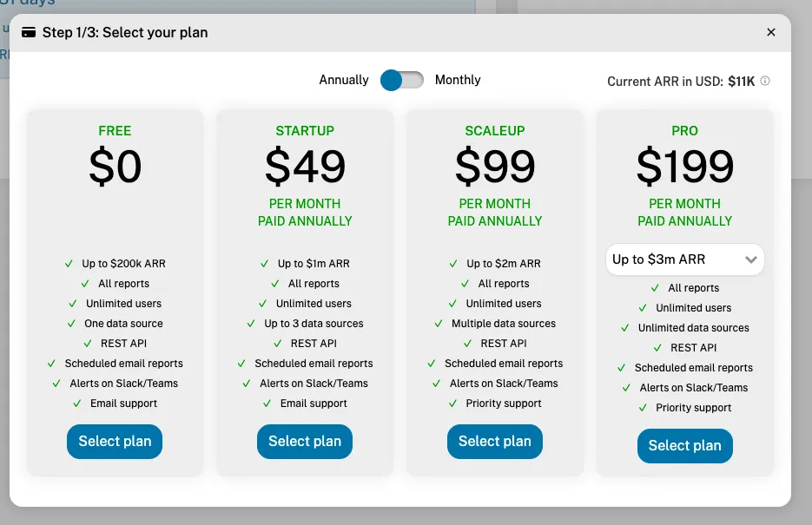Select the Monthly billing label

(458, 80)
